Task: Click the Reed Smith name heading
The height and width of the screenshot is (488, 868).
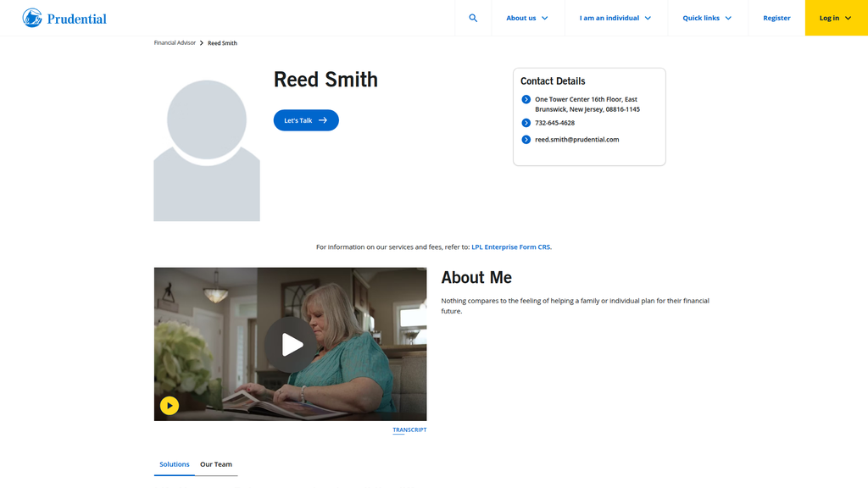Action: (325, 79)
